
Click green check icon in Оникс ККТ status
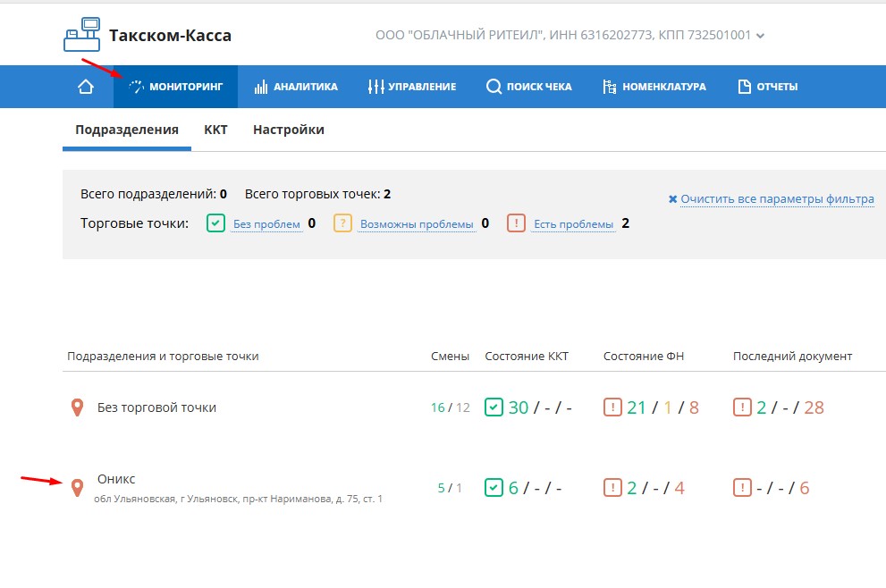(x=494, y=488)
